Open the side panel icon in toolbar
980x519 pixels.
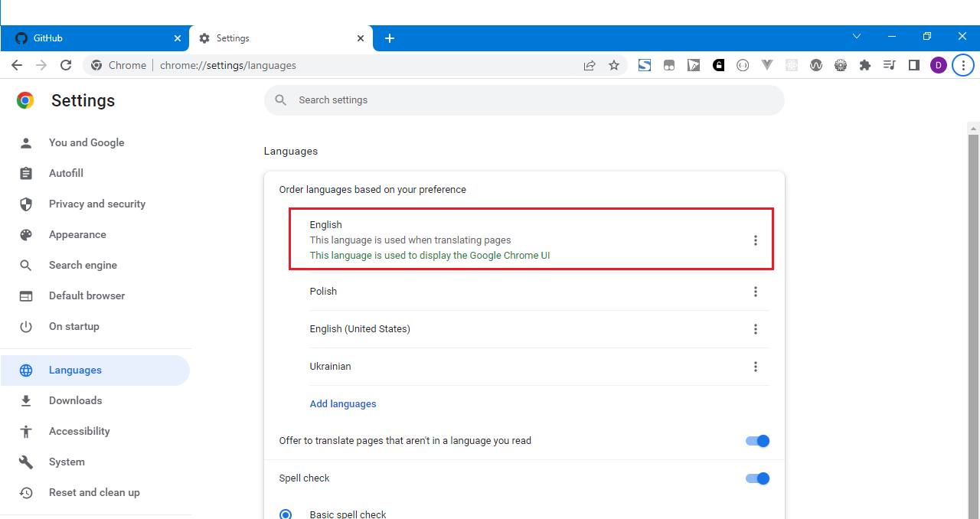point(914,65)
